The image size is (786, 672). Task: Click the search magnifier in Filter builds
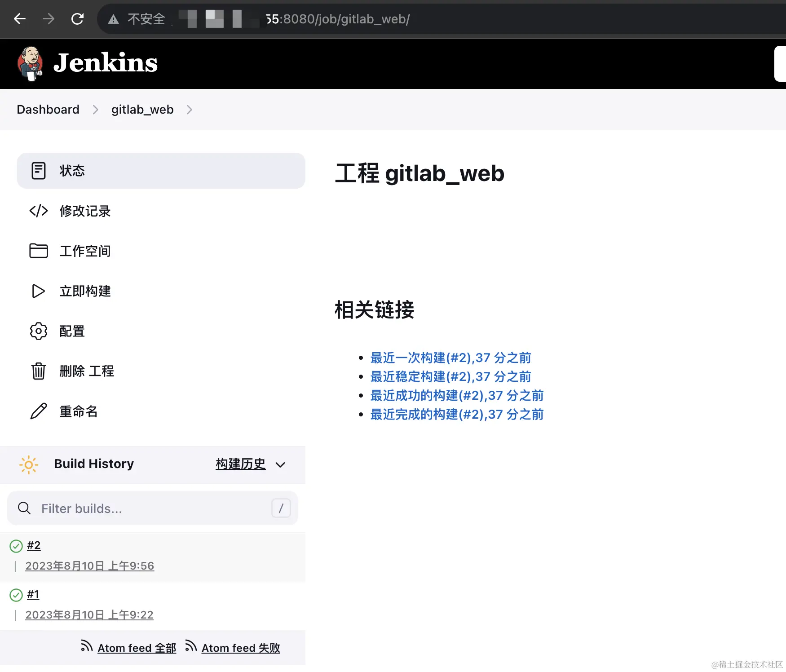24,508
